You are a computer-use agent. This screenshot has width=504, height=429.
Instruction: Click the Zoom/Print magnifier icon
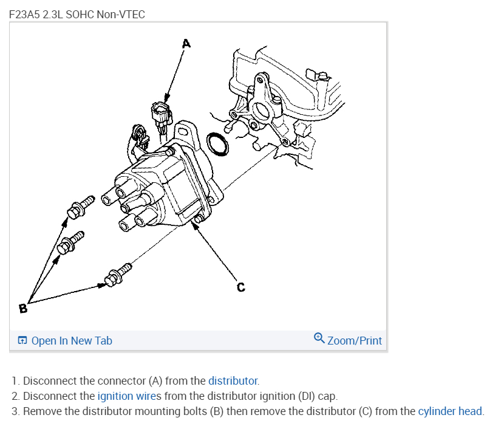point(319,338)
